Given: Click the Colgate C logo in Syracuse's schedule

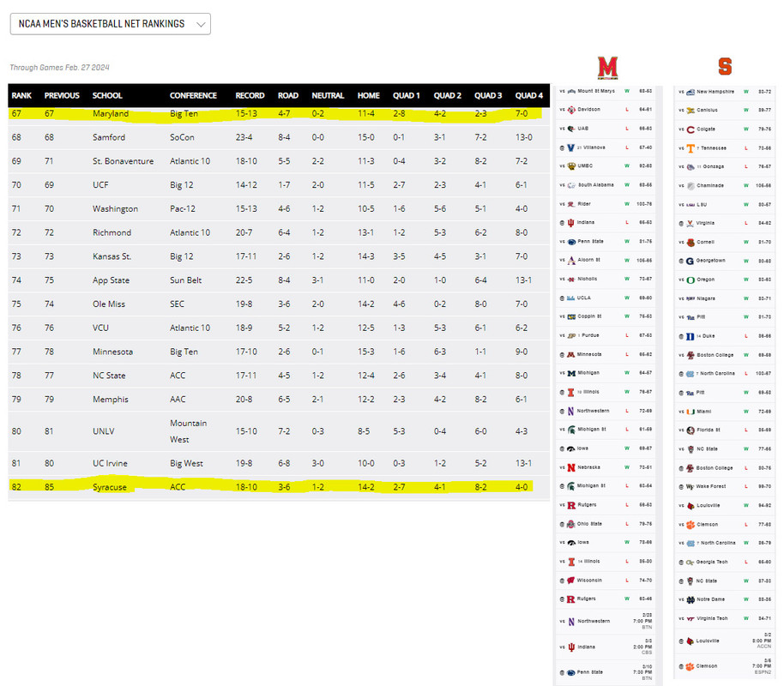Looking at the screenshot, I should coord(691,129).
